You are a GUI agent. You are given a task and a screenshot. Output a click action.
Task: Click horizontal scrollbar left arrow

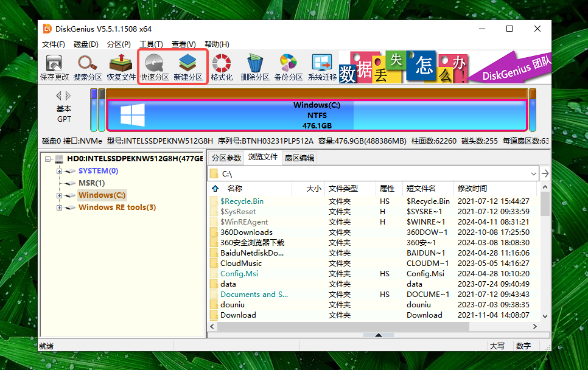(212, 327)
